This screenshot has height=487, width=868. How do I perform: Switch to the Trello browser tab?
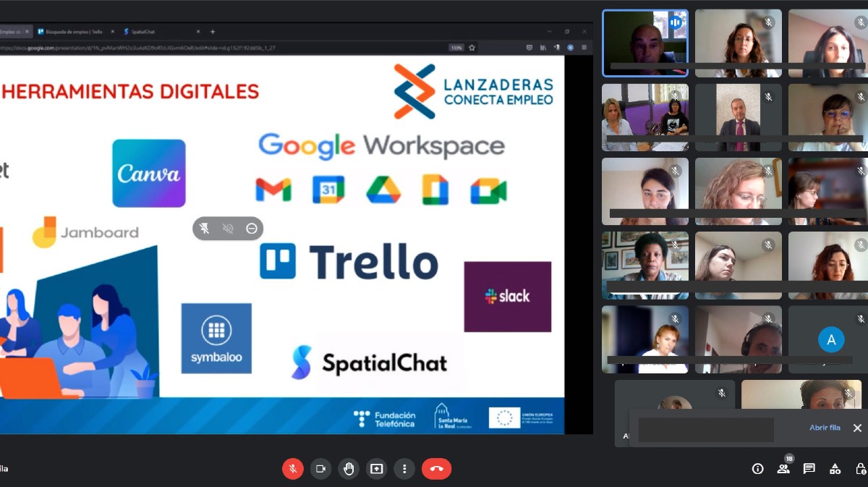click(72, 32)
